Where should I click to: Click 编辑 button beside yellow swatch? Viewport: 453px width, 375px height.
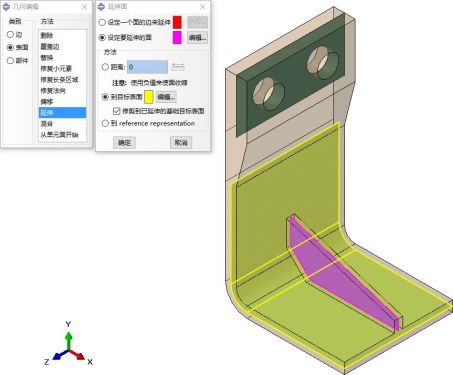[166, 97]
